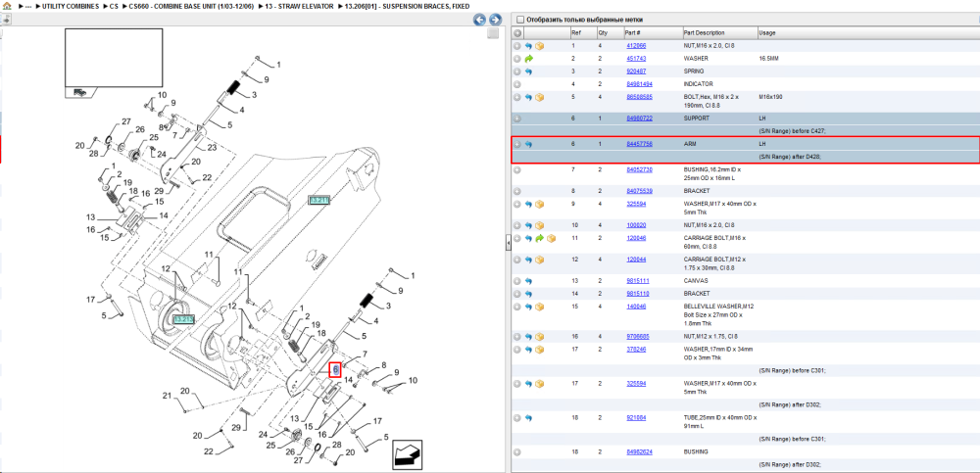The image size is (980, 473).
Task: Select the INDICATOR description cell
Action: (x=699, y=84)
